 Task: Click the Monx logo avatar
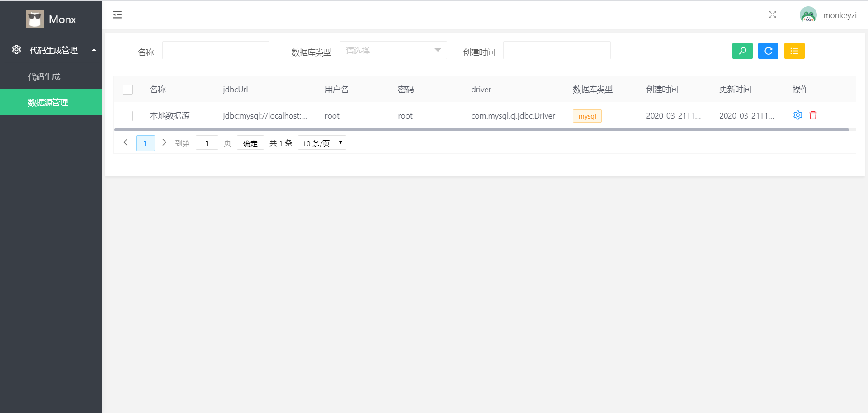pos(35,19)
